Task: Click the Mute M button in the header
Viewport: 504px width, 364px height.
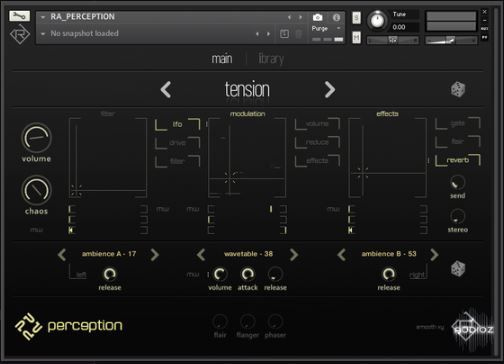Action: pyautogui.click(x=356, y=38)
